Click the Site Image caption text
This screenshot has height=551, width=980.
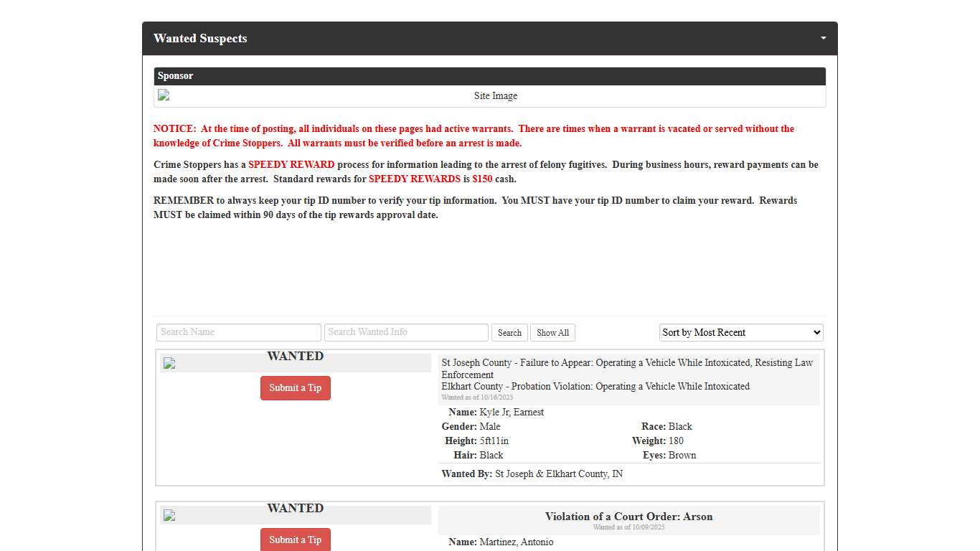[x=495, y=96]
